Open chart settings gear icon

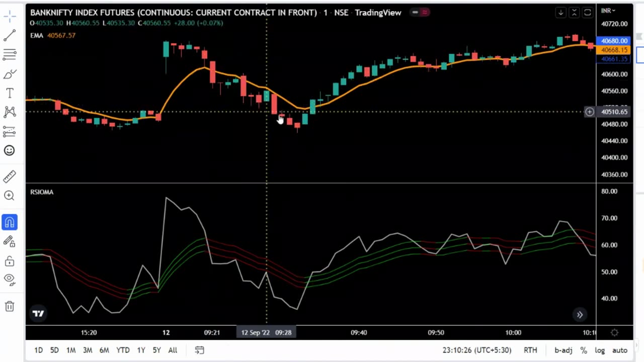[x=614, y=332]
